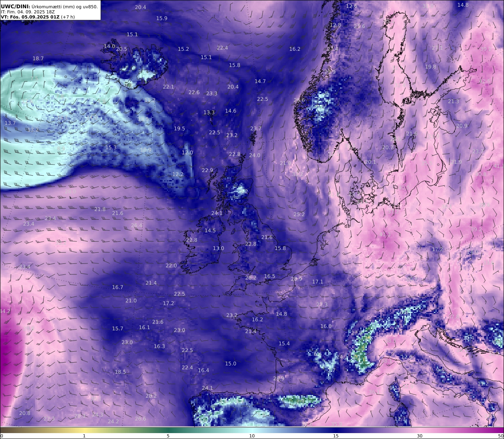This screenshot has width=504, height=439.
Task: Click the 26.4 map value
Action: coord(137,226)
